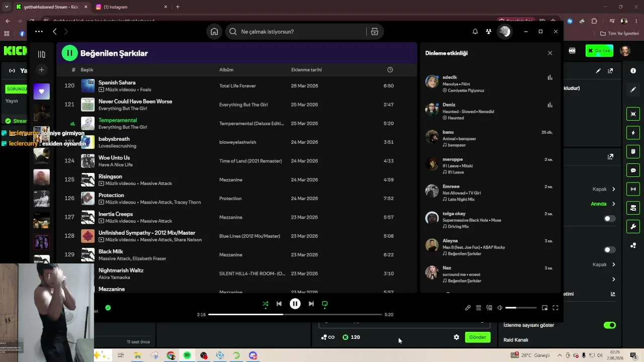Open Kick chat settings gear
Screen dimensions: 644x362
(456, 337)
